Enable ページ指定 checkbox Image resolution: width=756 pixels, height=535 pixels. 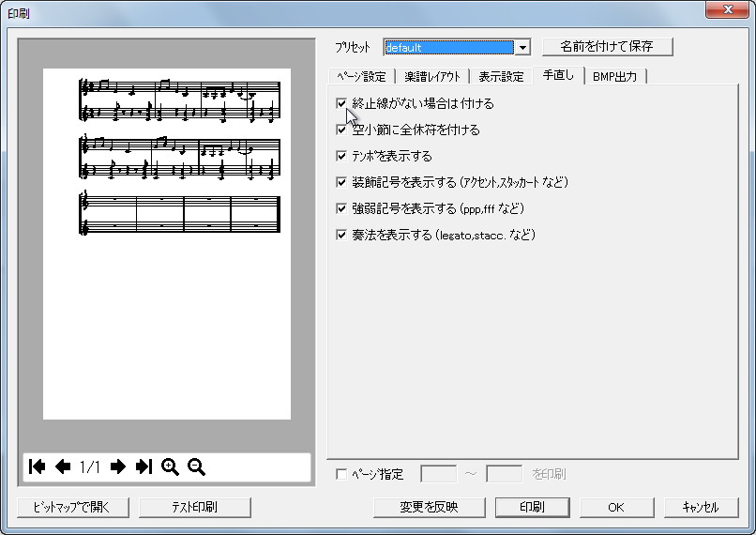341,474
